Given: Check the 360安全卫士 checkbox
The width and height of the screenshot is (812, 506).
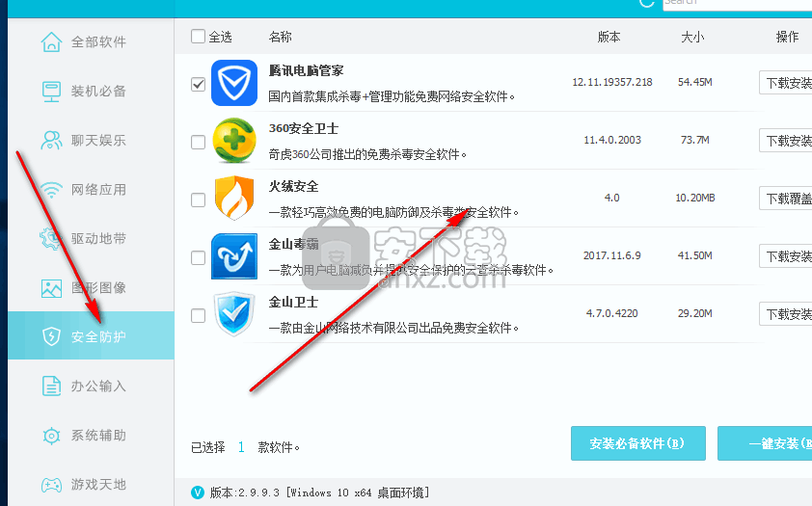Looking at the screenshot, I should (198, 142).
